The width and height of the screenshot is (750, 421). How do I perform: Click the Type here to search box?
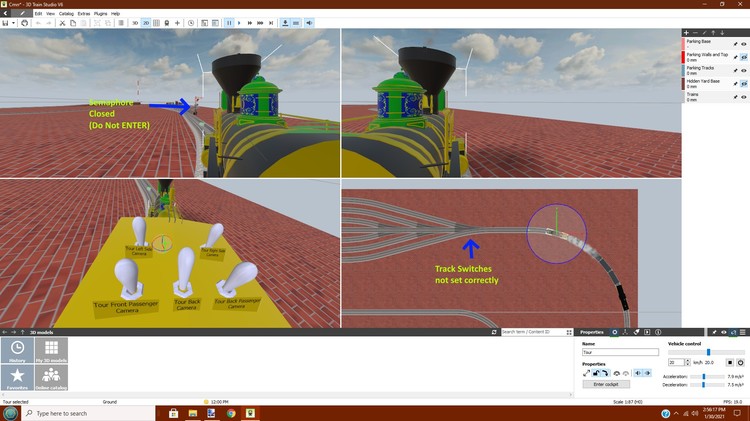coord(88,413)
